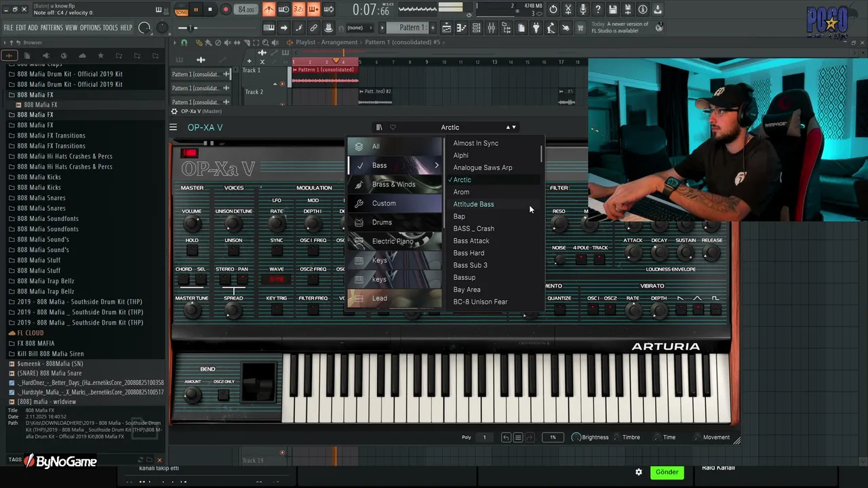Open the PATTERNS menu
Viewport: 868px width, 488px height.
tap(52, 28)
